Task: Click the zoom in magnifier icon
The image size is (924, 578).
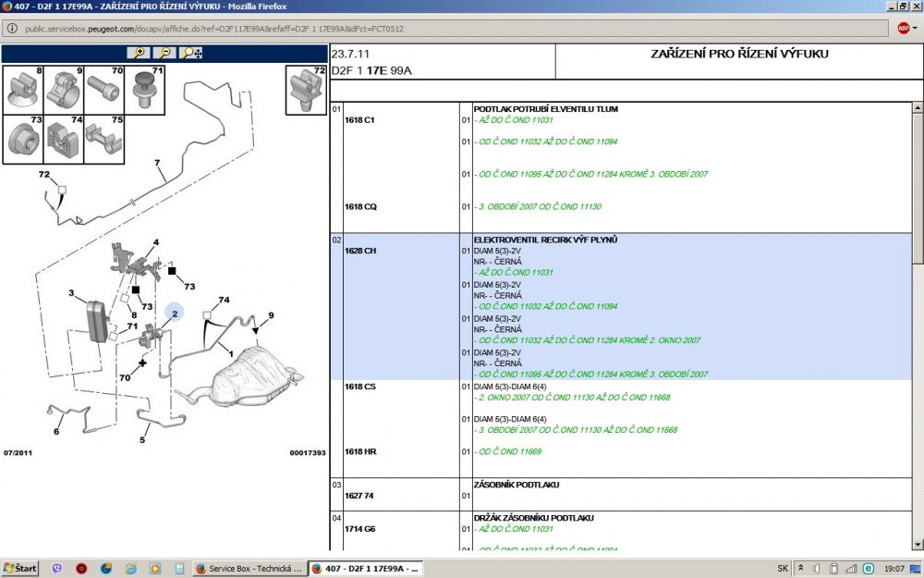Action: pyautogui.click(x=140, y=53)
